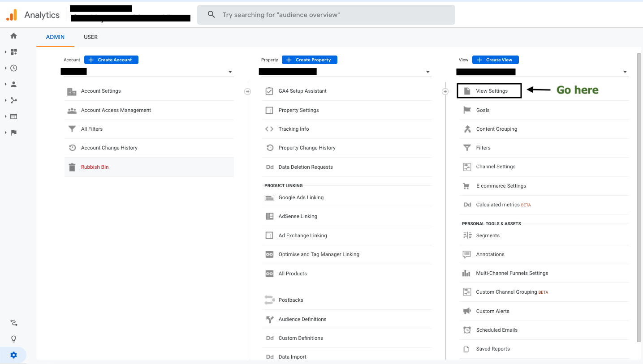
Task: Open the Real-time clock icon in sidebar
Action: pos(13,68)
